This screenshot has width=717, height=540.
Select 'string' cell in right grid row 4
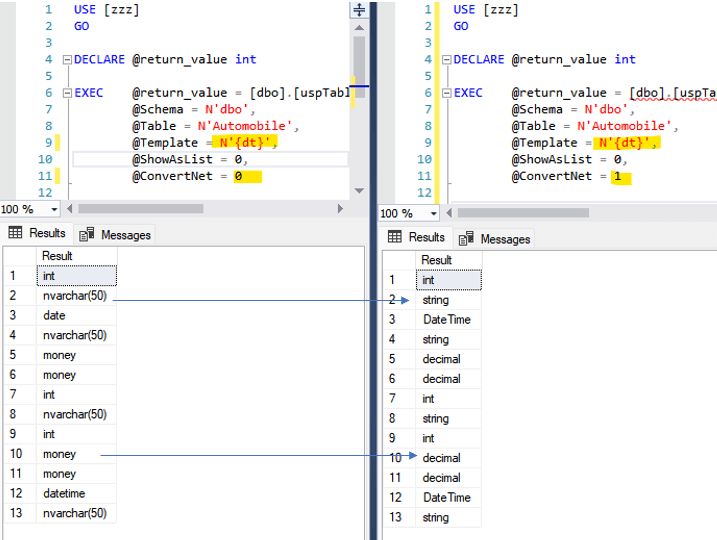pyautogui.click(x=449, y=339)
